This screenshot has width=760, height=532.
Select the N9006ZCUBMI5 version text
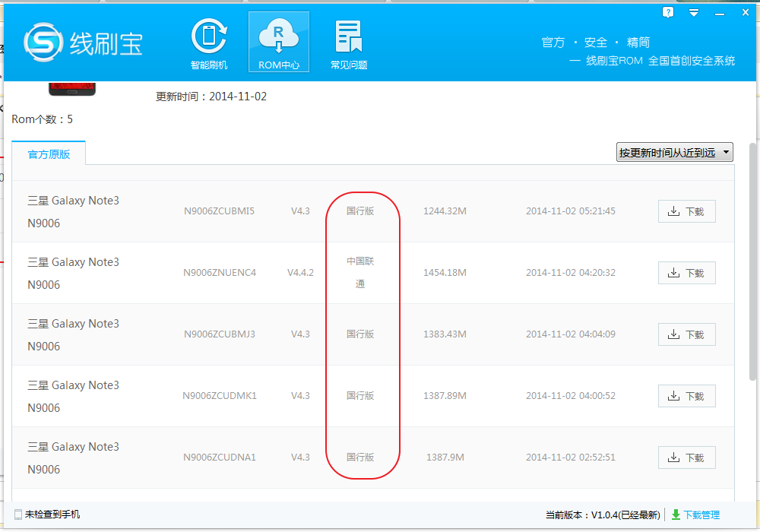[x=219, y=211]
